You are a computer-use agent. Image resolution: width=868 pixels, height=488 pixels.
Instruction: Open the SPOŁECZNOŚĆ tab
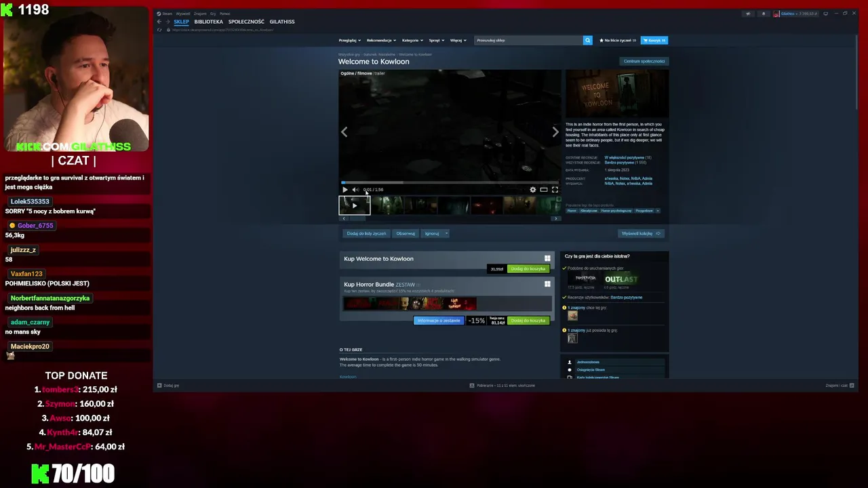pos(246,22)
